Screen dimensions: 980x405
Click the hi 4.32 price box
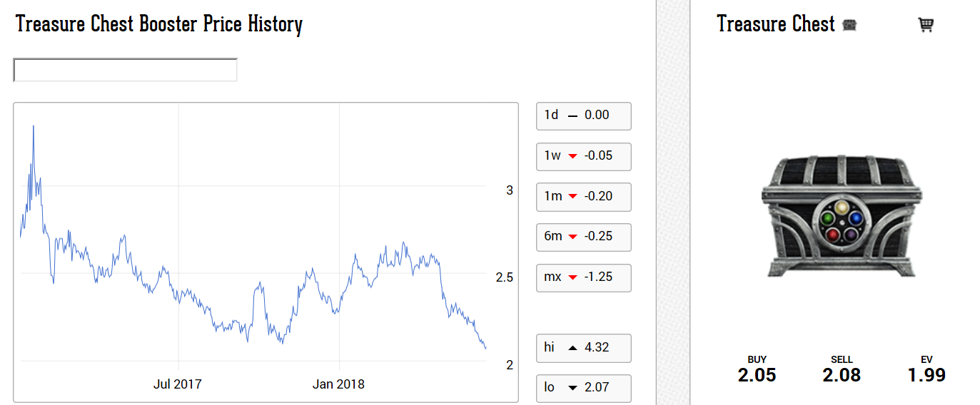pyautogui.click(x=583, y=348)
